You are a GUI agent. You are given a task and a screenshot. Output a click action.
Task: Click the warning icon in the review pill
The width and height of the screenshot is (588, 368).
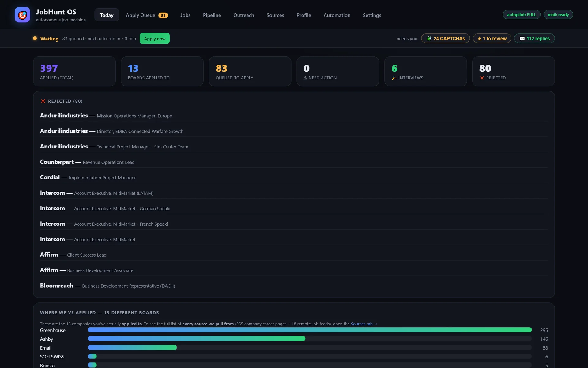tap(479, 39)
